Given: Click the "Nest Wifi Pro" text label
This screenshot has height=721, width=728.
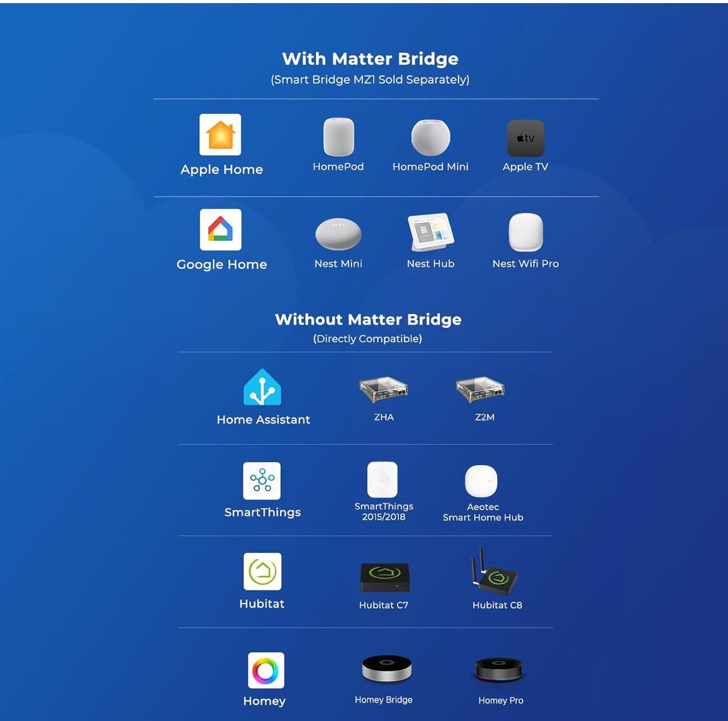Looking at the screenshot, I should (526, 264).
